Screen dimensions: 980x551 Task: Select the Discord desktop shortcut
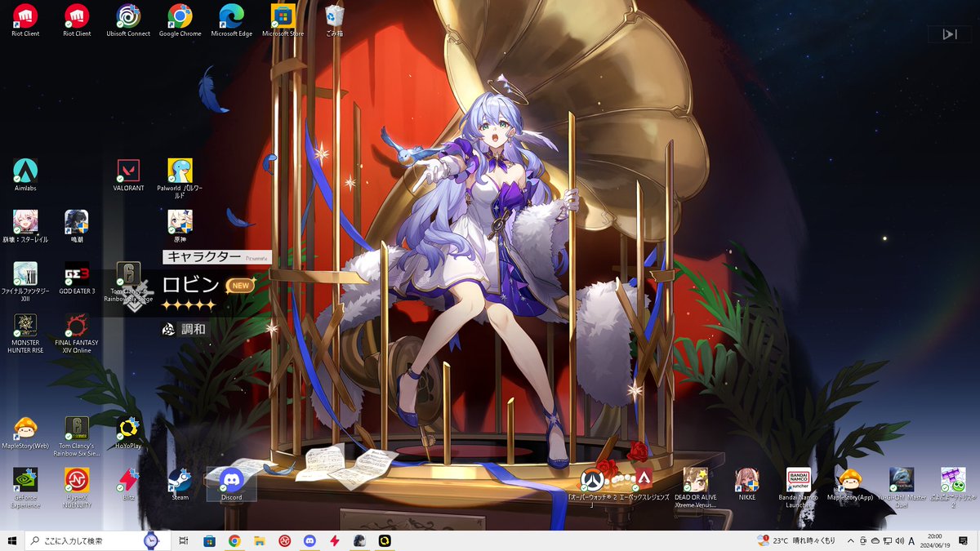pyautogui.click(x=232, y=484)
